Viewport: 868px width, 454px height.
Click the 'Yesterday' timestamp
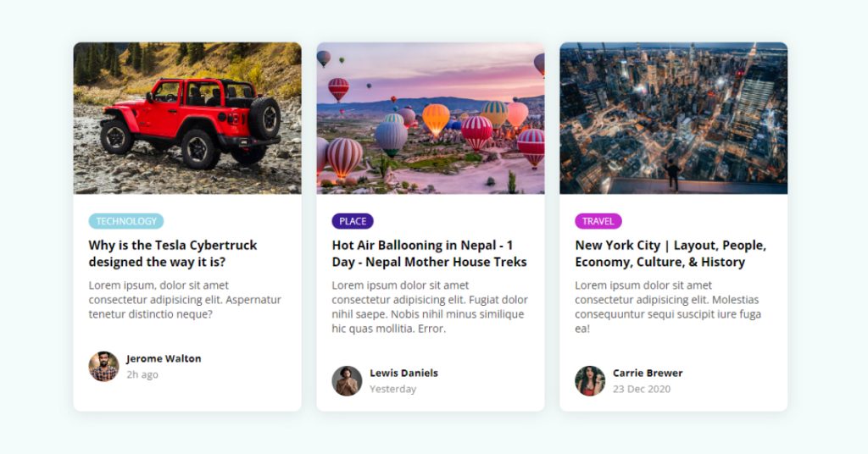point(393,389)
